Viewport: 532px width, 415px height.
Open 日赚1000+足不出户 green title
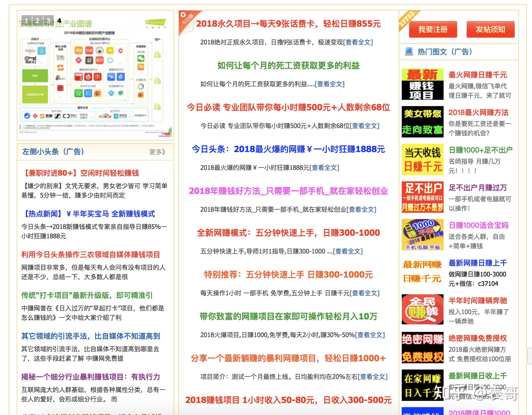click(480, 150)
